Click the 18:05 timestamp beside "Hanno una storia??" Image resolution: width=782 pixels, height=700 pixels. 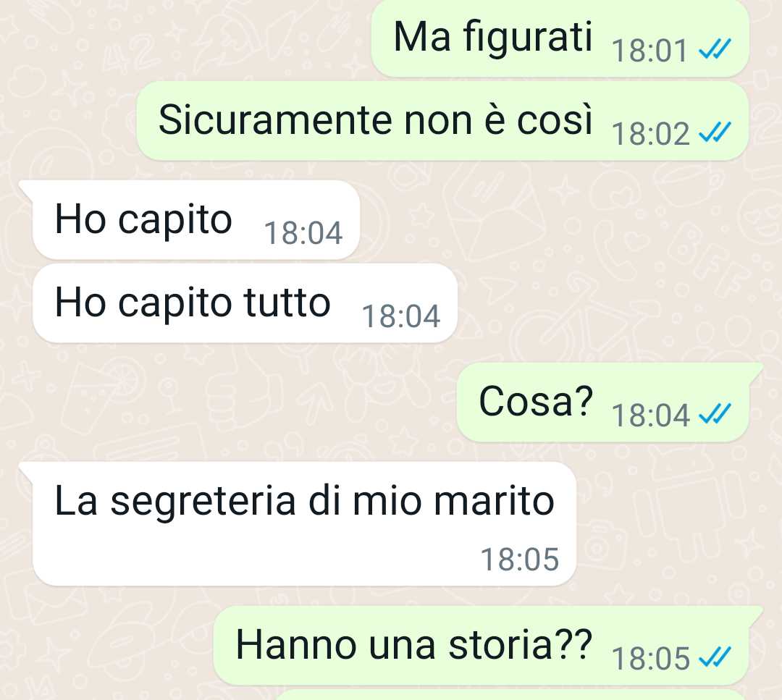click(x=651, y=659)
